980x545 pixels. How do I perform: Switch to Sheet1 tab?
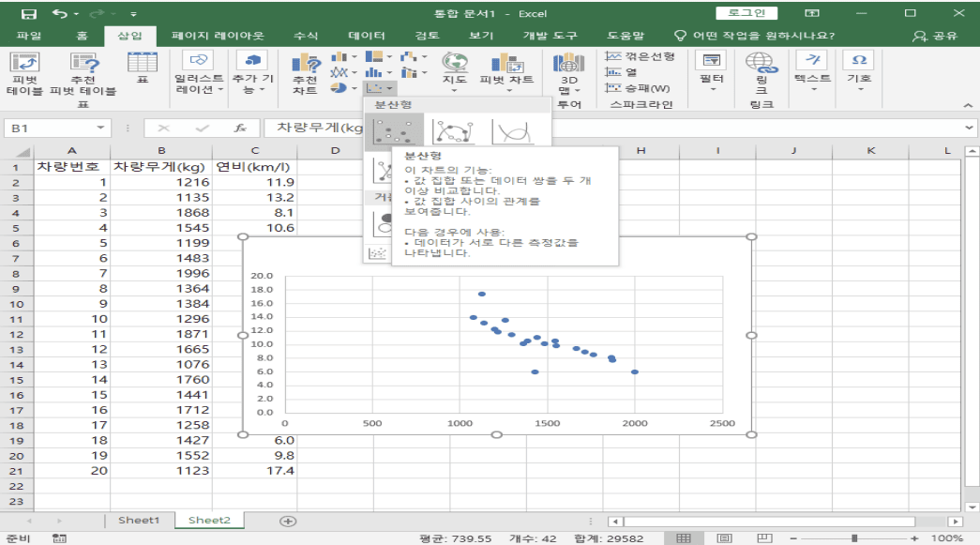(139, 521)
